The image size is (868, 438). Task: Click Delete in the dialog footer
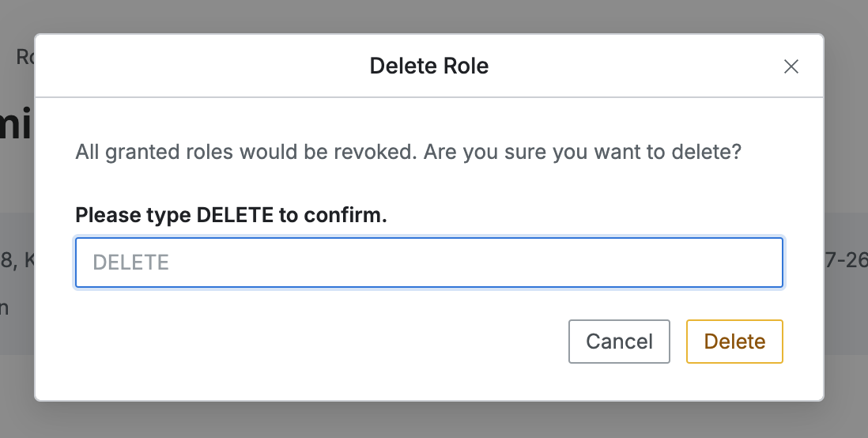(734, 342)
